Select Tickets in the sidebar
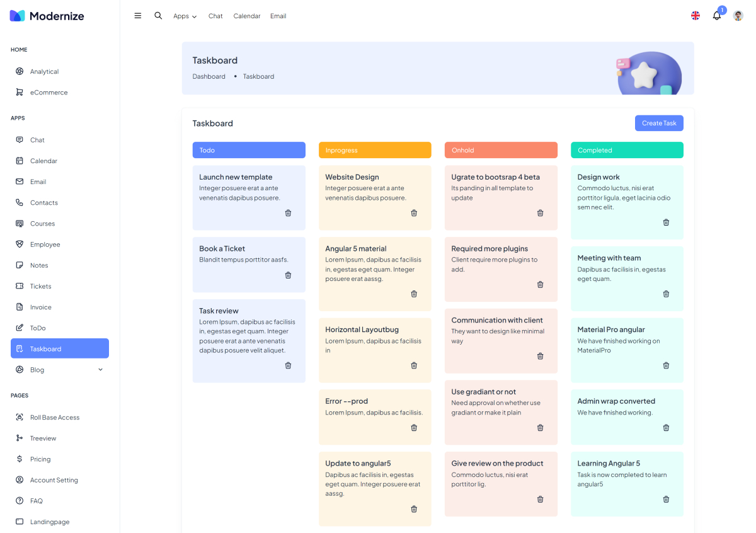This screenshot has height=533, width=756. coord(40,286)
